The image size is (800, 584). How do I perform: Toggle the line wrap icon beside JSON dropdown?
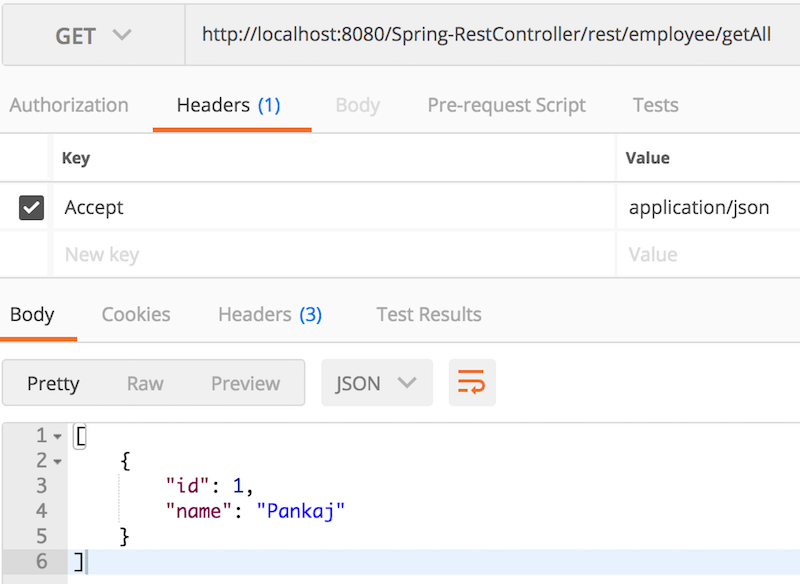[x=472, y=382]
